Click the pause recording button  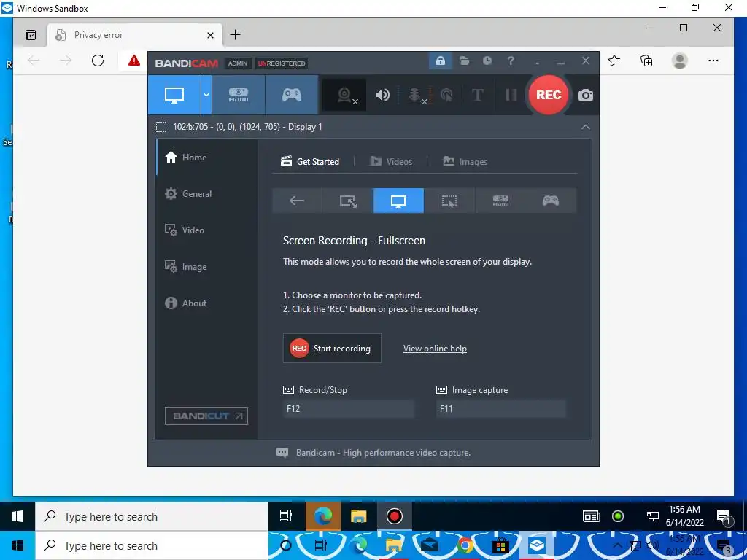(x=511, y=95)
